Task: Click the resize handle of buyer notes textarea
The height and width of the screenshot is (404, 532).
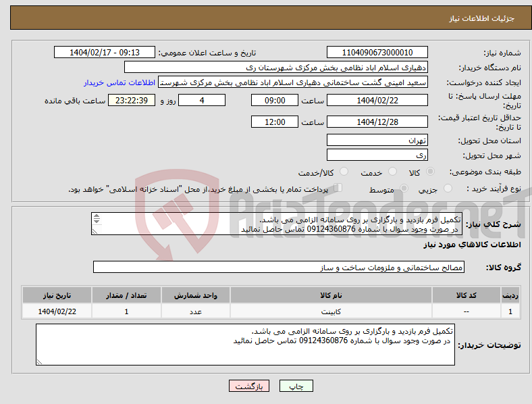Action: tap(39, 362)
